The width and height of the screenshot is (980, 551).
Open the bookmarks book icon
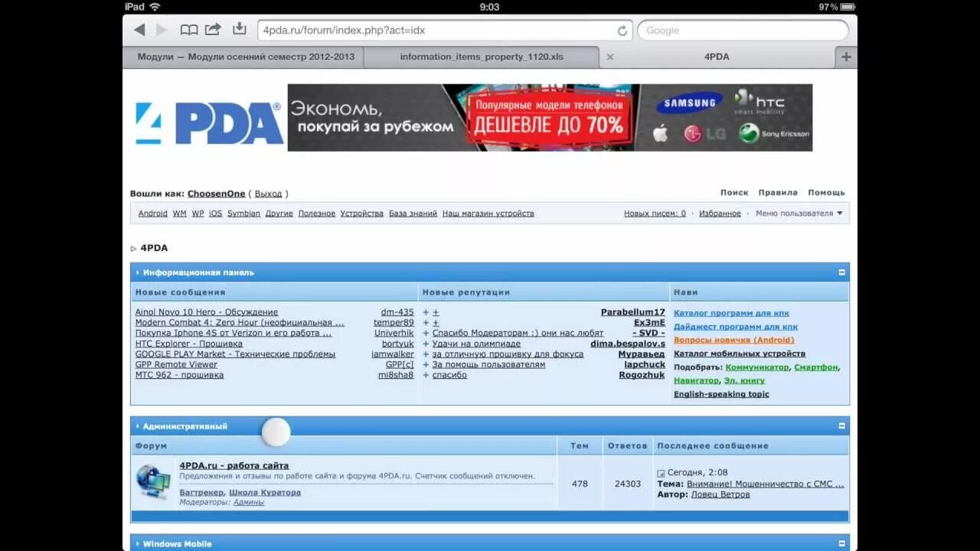(189, 30)
